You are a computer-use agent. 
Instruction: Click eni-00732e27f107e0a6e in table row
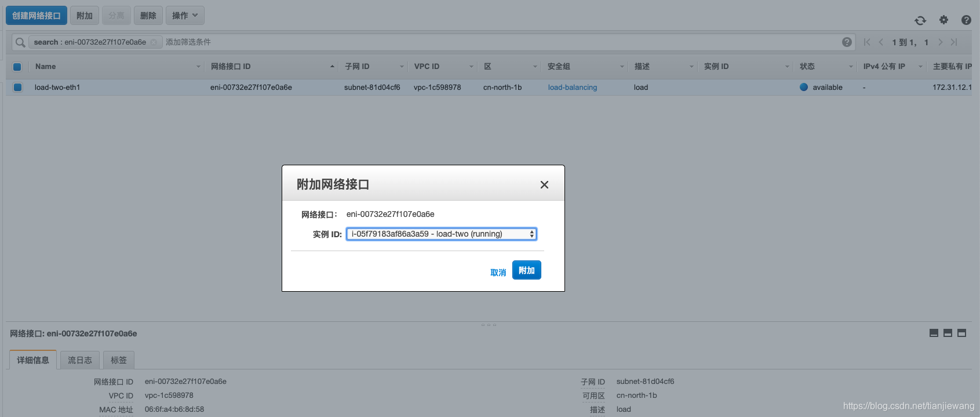tap(251, 88)
